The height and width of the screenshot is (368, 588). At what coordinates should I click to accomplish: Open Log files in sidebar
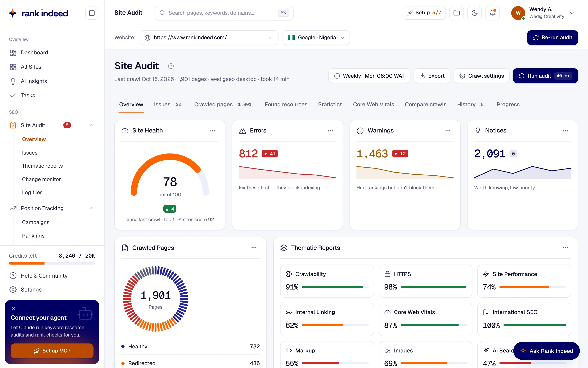[32, 192]
